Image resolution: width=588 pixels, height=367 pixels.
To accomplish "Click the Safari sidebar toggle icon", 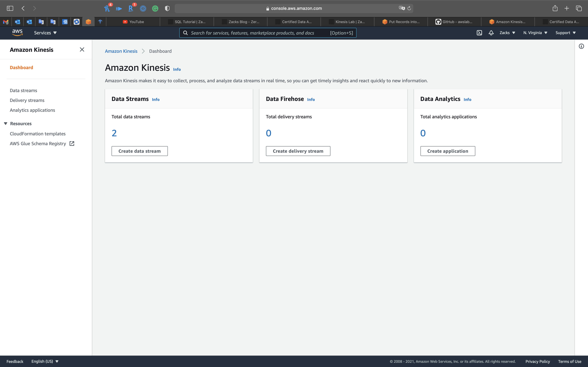I will coord(10,8).
